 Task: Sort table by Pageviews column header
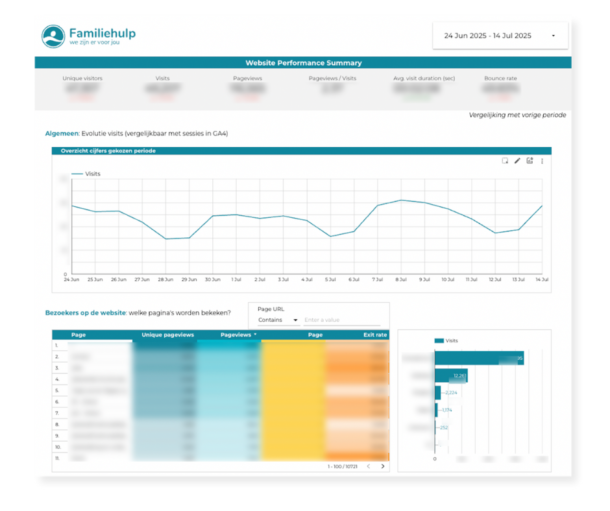click(x=238, y=335)
